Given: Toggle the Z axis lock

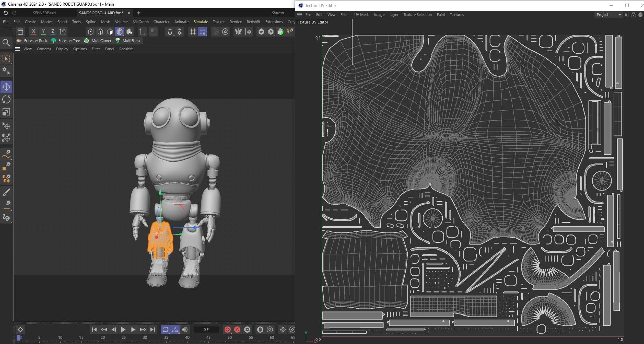Looking at the screenshot, I should [x=53, y=32].
